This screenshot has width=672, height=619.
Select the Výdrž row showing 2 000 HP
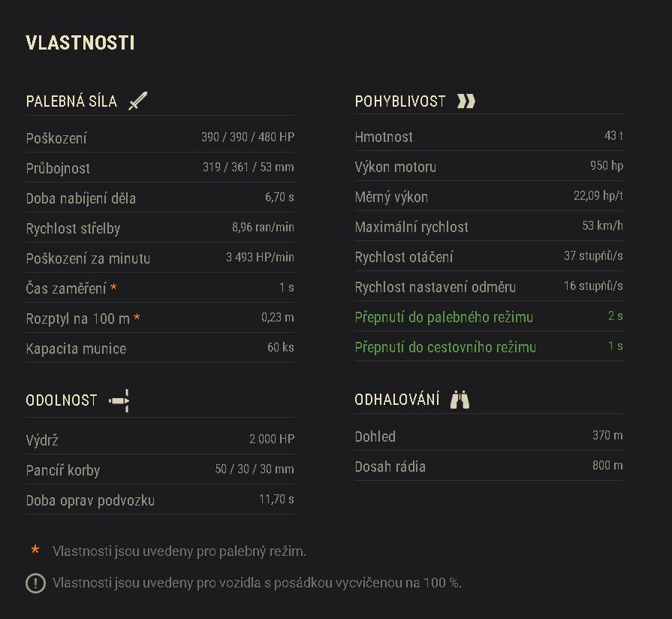(159, 439)
